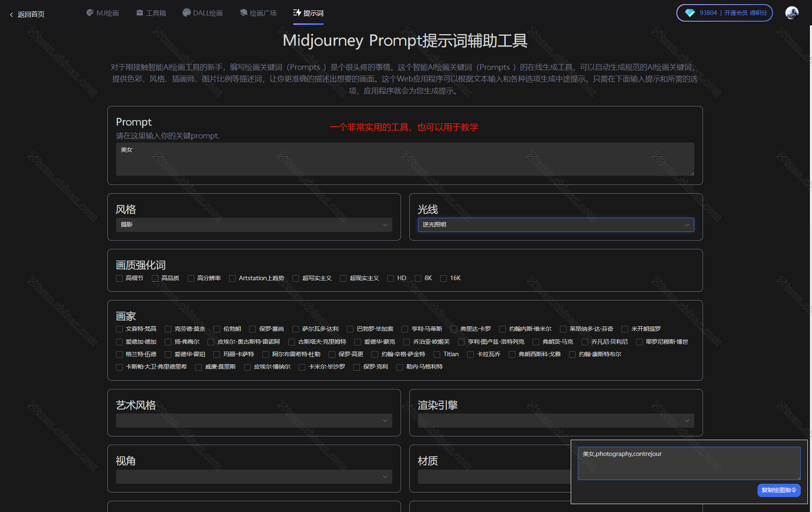Check the 8K quality checkbox

(x=418, y=278)
